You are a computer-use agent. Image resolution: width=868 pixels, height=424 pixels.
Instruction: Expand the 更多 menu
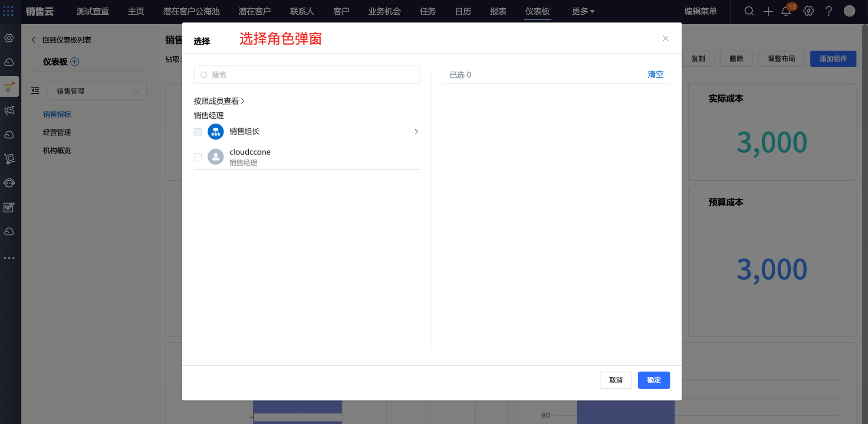[x=582, y=11]
